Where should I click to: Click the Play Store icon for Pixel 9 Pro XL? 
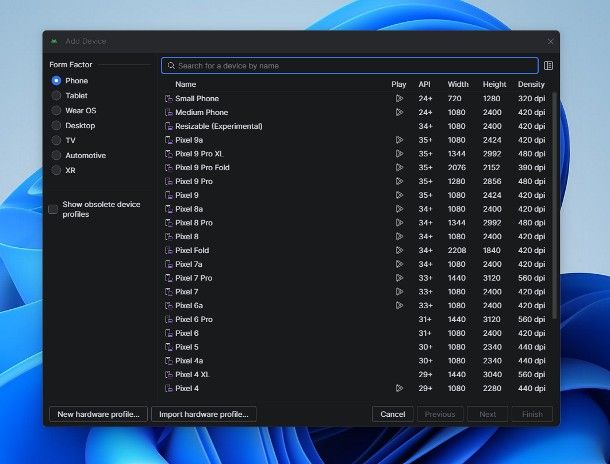pos(399,154)
